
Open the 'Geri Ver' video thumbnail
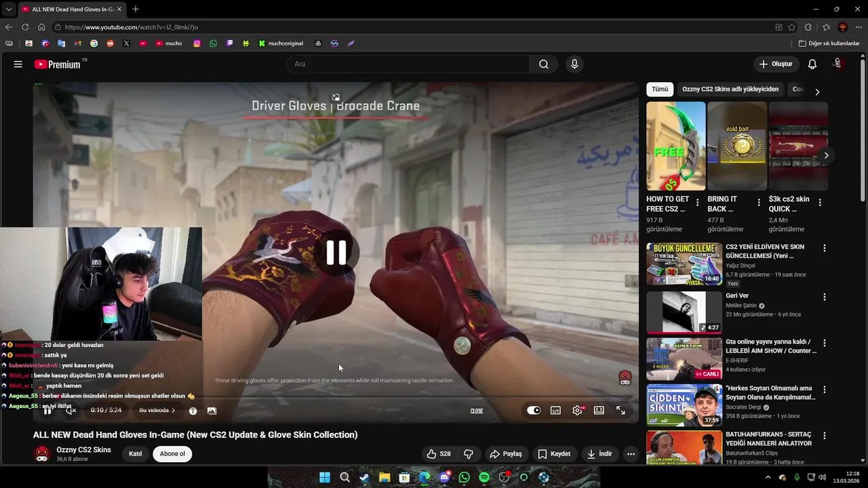(x=684, y=312)
